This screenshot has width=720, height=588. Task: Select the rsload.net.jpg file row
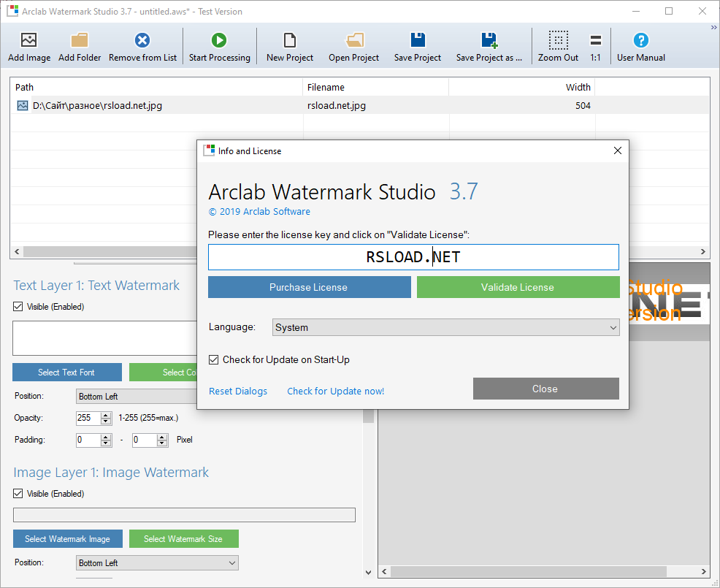359,106
